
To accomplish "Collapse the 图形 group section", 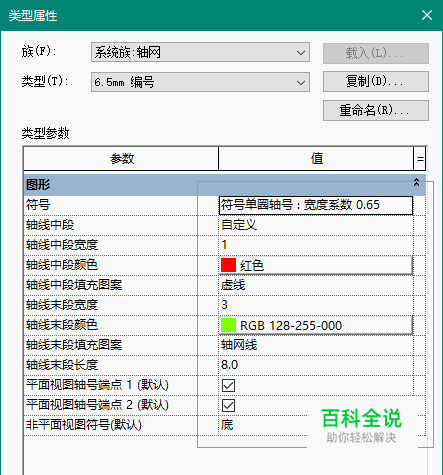I will click(416, 182).
